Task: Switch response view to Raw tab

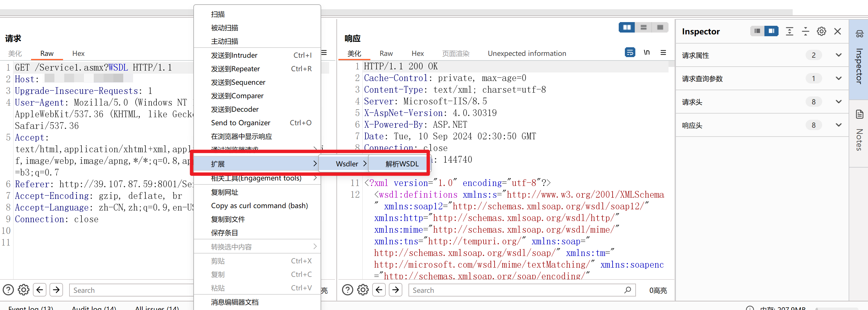Action: [x=386, y=53]
